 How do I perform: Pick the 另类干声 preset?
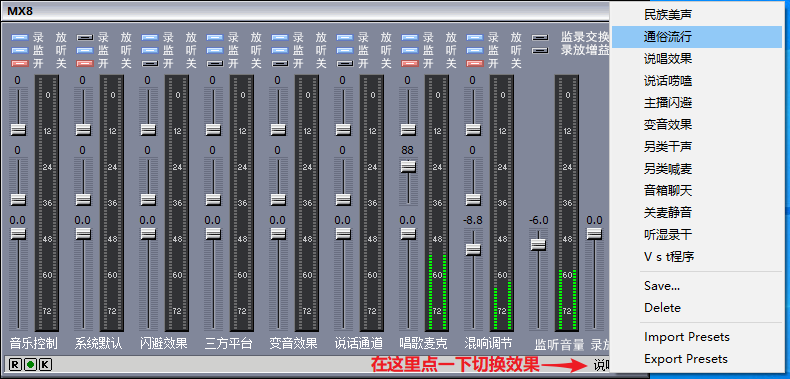[697, 147]
